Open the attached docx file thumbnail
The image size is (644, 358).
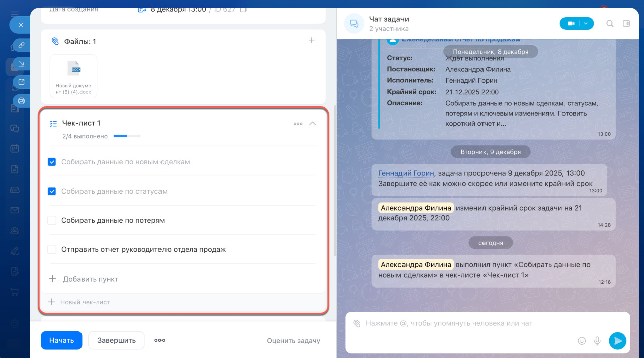pos(73,76)
